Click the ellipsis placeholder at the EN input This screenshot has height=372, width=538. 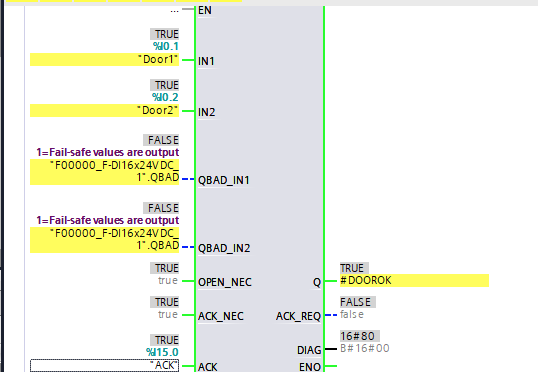point(174,11)
